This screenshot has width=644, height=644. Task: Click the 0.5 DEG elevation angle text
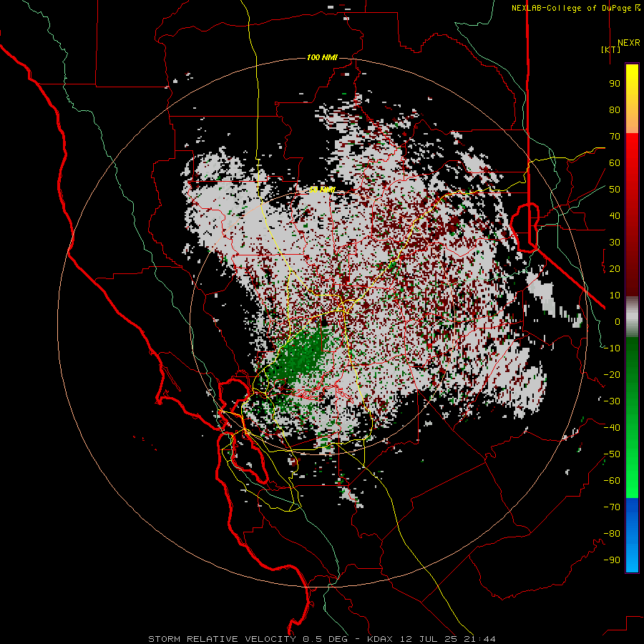pos(325,639)
